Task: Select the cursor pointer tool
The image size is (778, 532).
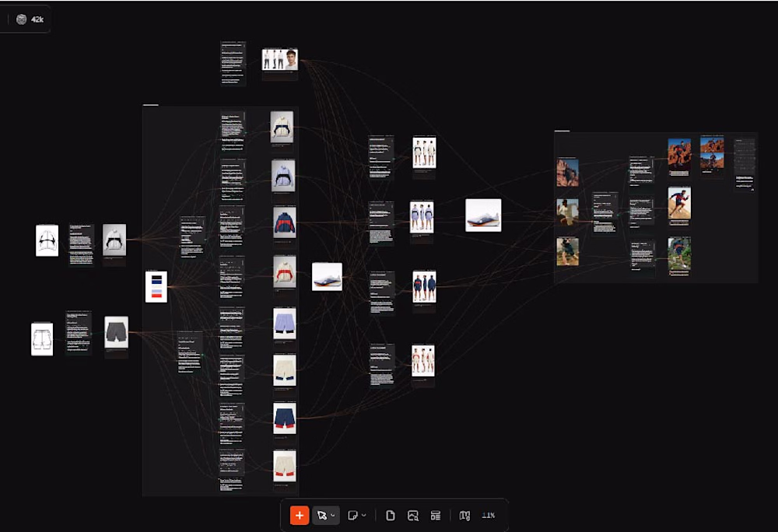Action: [x=321, y=516]
